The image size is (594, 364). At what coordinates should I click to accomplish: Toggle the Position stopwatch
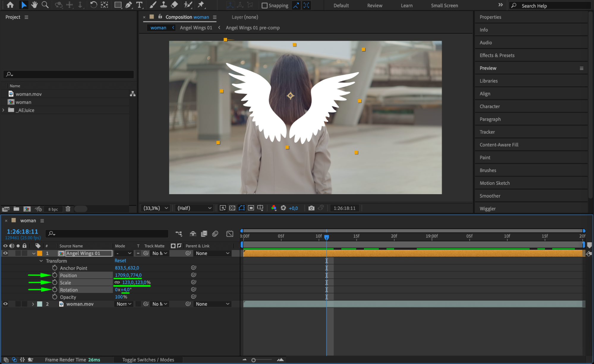(55, 275)
